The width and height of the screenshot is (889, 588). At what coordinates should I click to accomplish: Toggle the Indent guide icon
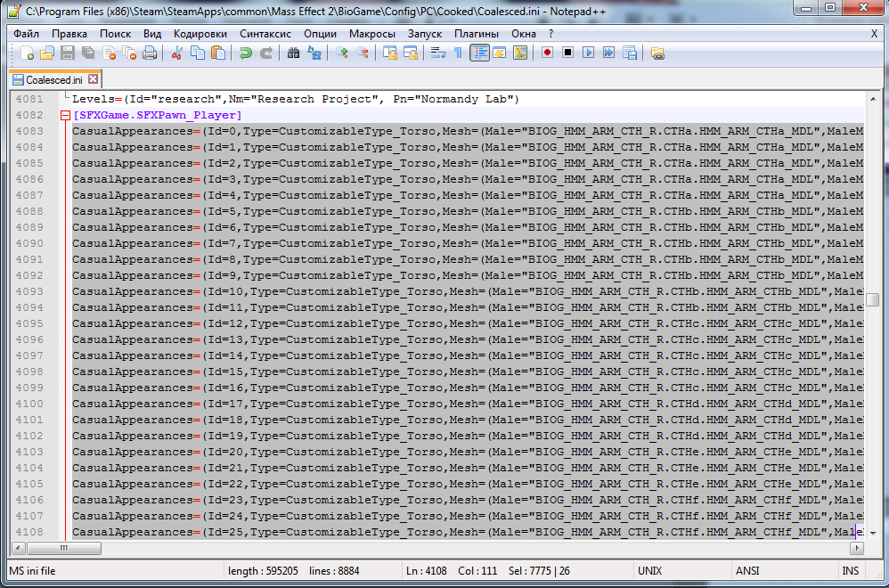point(479,53)
